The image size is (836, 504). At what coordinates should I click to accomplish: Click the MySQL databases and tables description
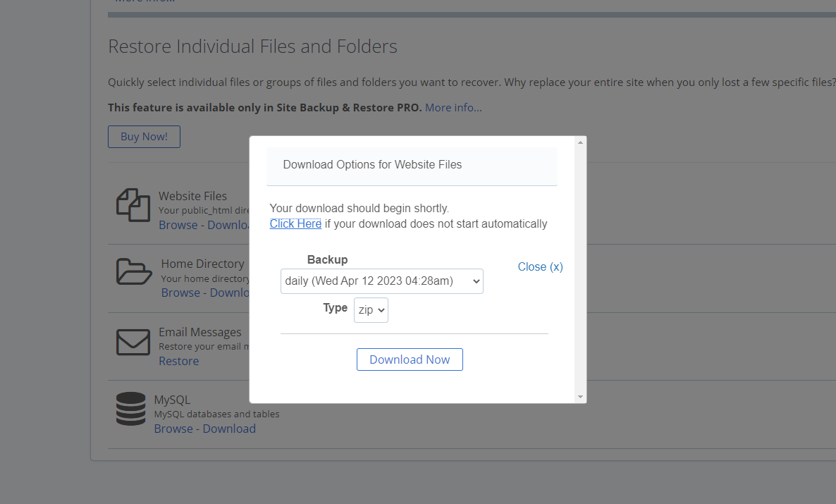[x=216, y=414]
